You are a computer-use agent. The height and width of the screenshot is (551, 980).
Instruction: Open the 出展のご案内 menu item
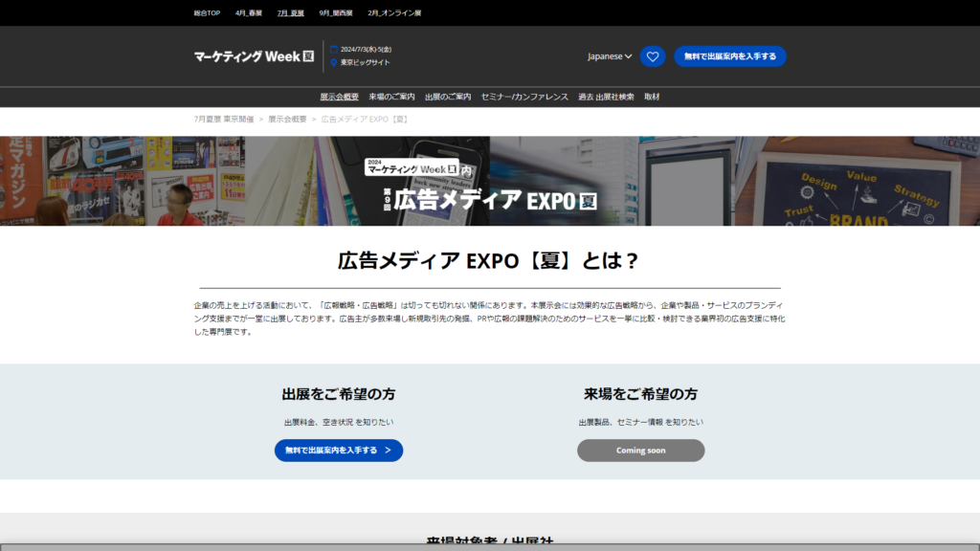[x=448, y=97]
